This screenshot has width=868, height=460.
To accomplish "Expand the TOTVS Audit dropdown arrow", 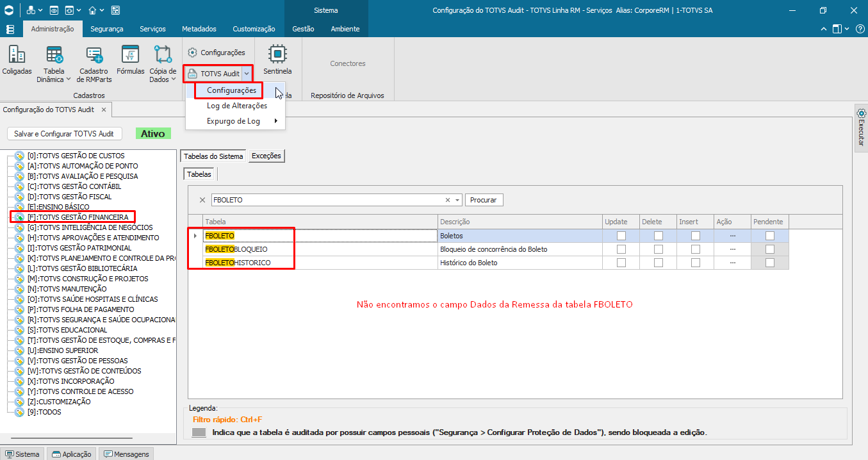I will pos(247,74).
